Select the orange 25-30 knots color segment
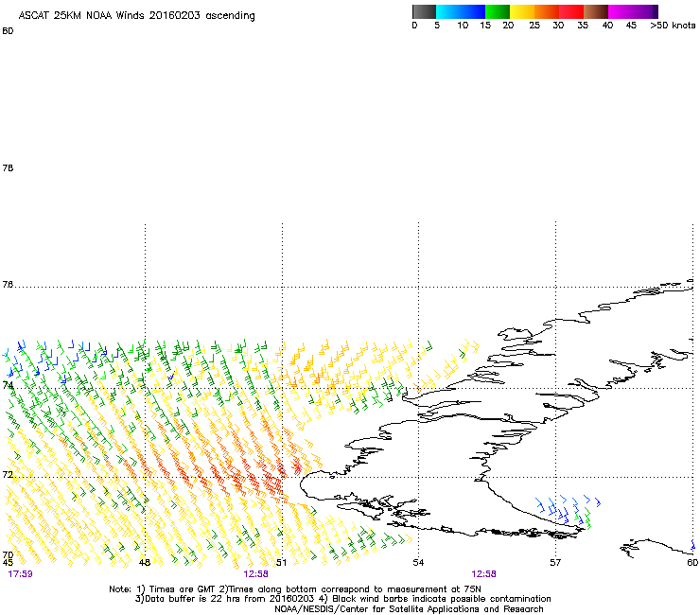The image size is (700, 615). pyautogui.click(x=547, y=11)
